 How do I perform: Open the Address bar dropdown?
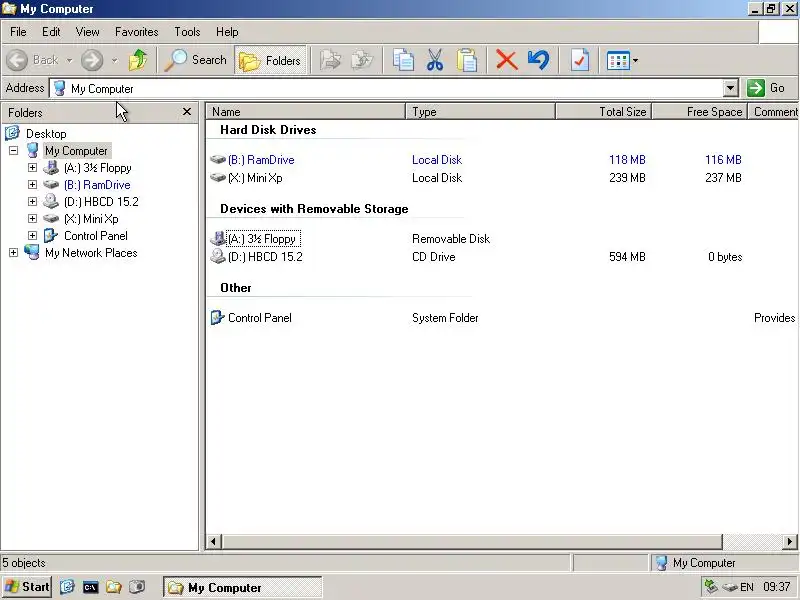[x=731, y=88]
